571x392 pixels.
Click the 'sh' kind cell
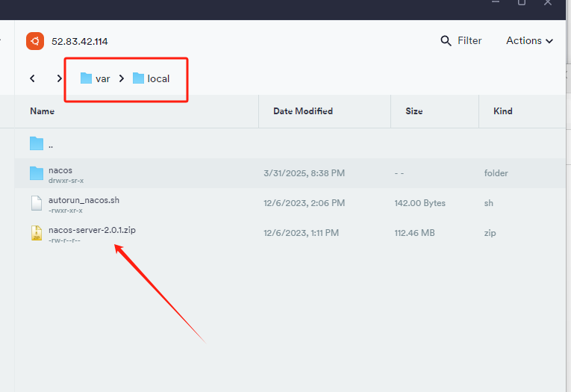coord(489,203)
